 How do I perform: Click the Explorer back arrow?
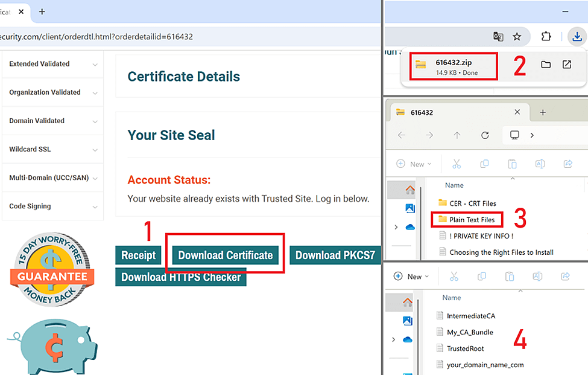click(402, 135)
